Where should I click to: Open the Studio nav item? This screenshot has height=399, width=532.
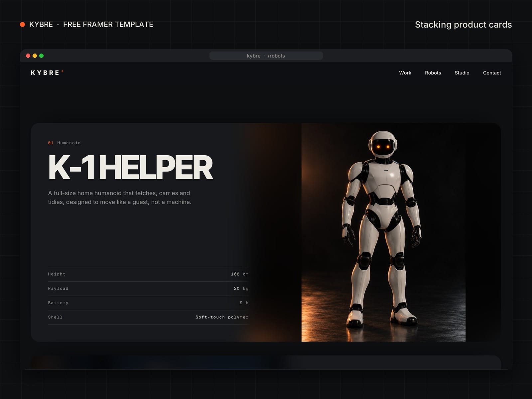tap(462, 73)
